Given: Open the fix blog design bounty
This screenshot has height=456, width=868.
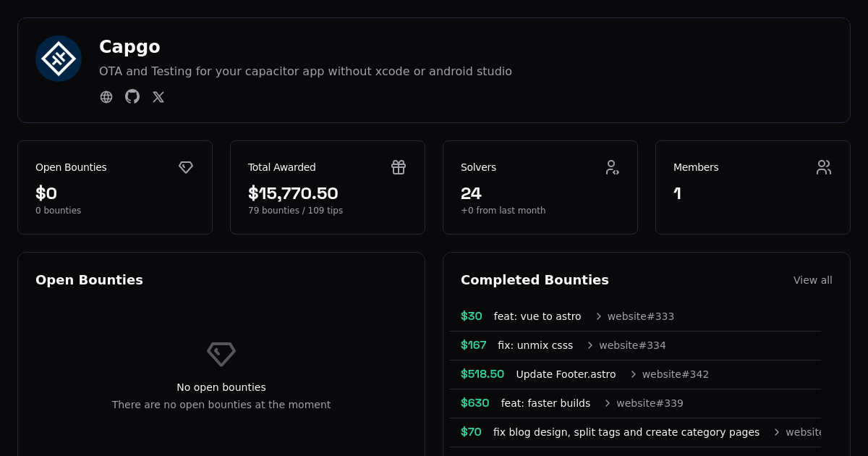Looking at the screenshot, I should click(626, 432).
